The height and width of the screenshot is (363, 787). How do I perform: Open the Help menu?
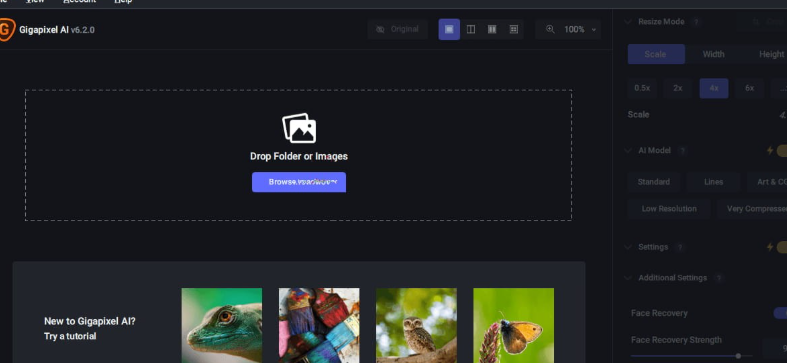tap(123, 2)
